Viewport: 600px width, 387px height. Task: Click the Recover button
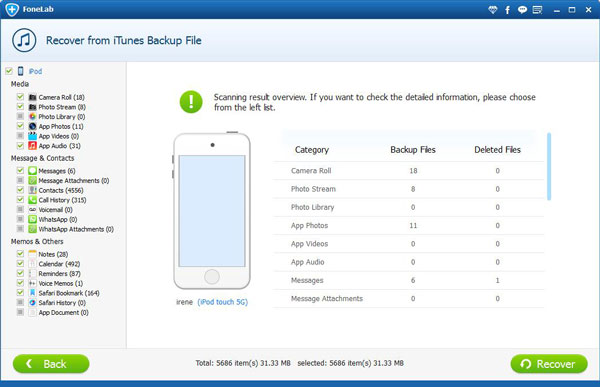coord(549,364)
